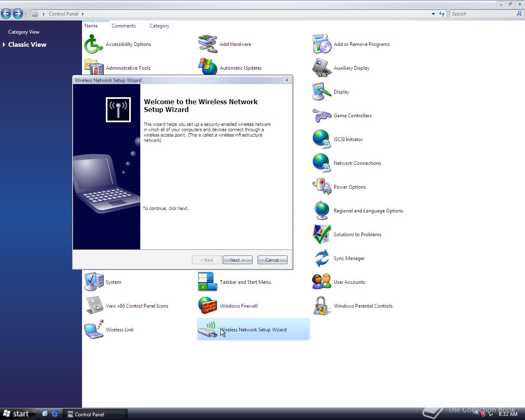Sort items by Name column
Screen dimensions: 525x420
91,26
